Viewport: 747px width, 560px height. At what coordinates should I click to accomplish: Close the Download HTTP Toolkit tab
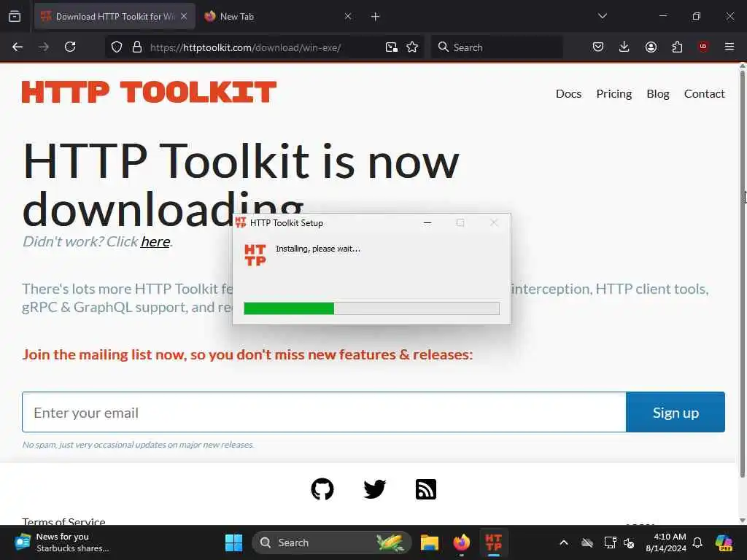tap(184, 17)
